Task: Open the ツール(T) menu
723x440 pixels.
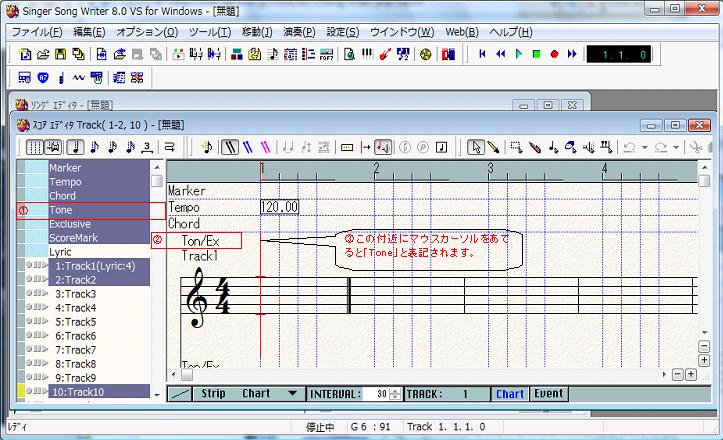Action: (210, 32)
